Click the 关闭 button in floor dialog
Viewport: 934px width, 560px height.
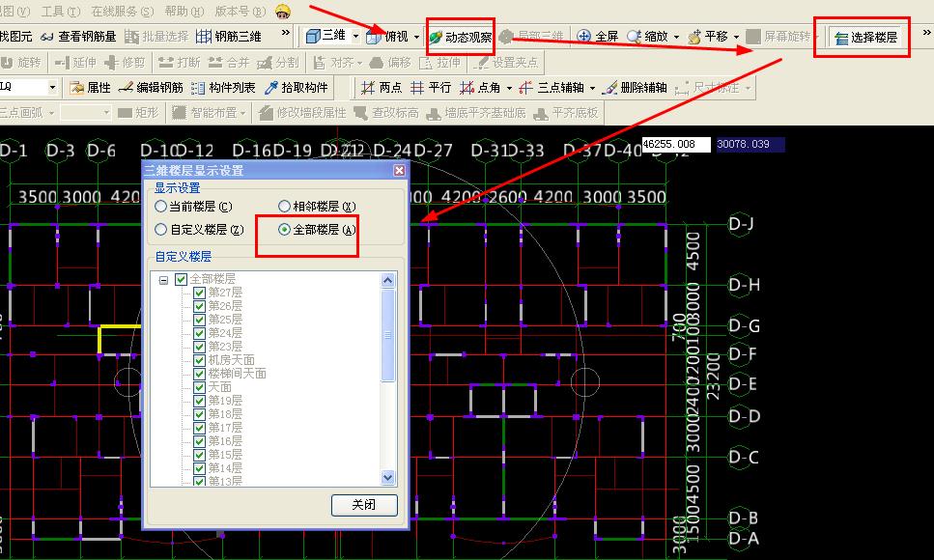pyautogui.click(x=364, y=505)
